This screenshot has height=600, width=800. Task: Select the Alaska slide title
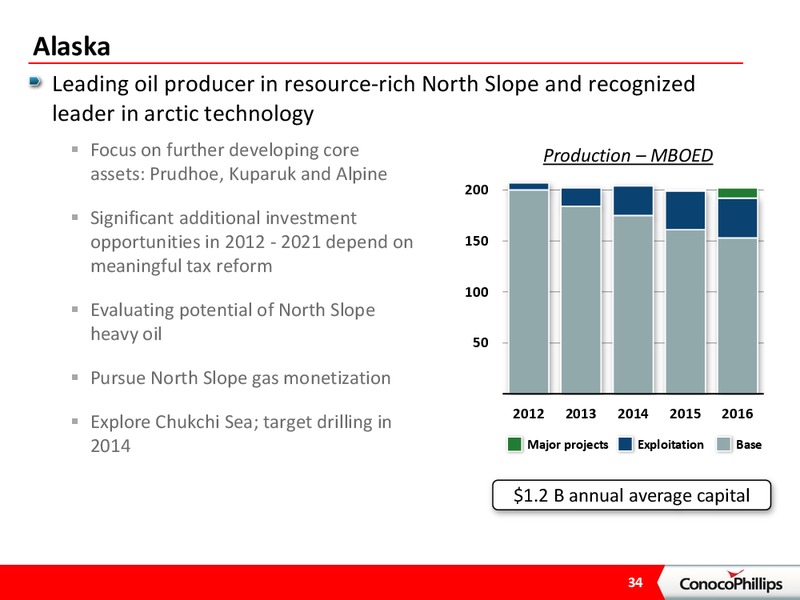point(71,46)
